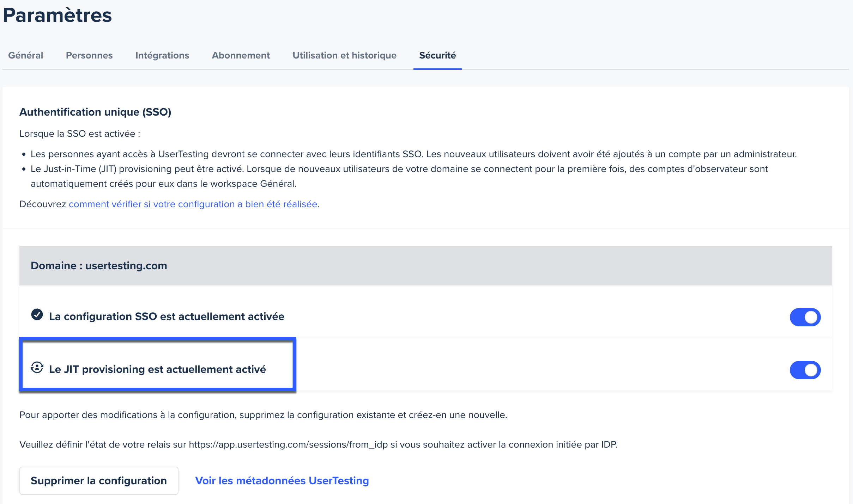
Task: Select the Sécurité tab
Action: (437, 55)
